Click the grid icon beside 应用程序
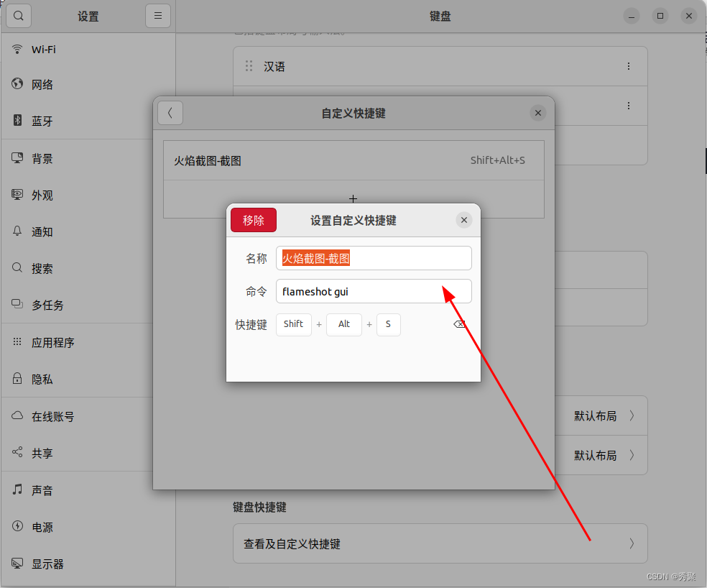Viewport: 707px width, 588px height. 17,341
